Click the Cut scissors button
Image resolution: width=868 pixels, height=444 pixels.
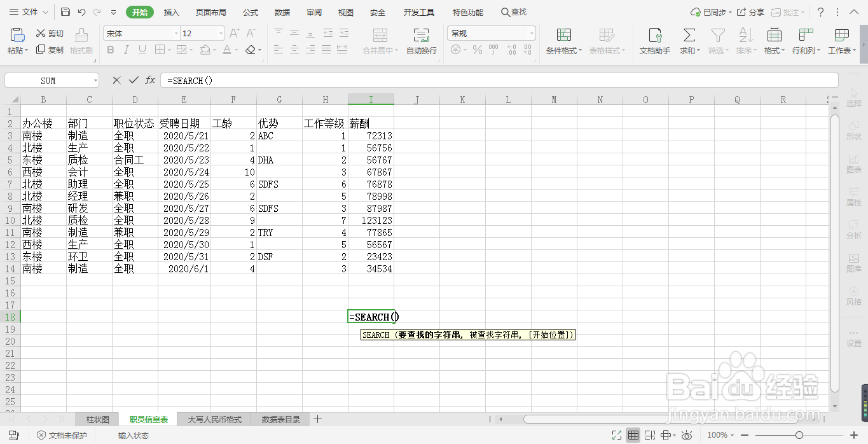pos(50,34)
